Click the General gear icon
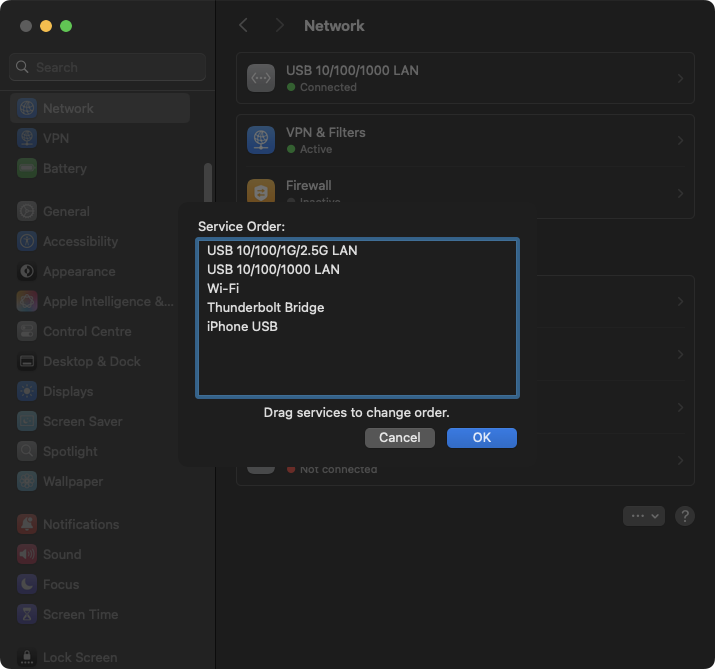Viewport: 715px width, 669px height. [27, 211]
